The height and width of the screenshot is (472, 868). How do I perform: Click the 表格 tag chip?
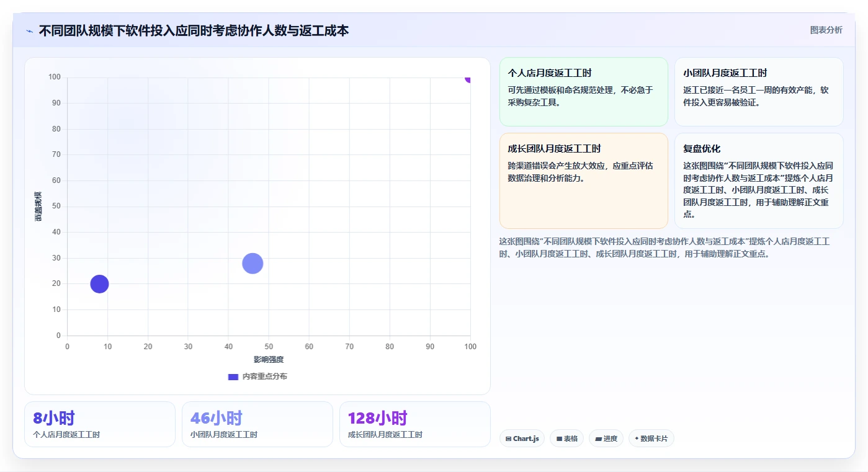[566, 439]
